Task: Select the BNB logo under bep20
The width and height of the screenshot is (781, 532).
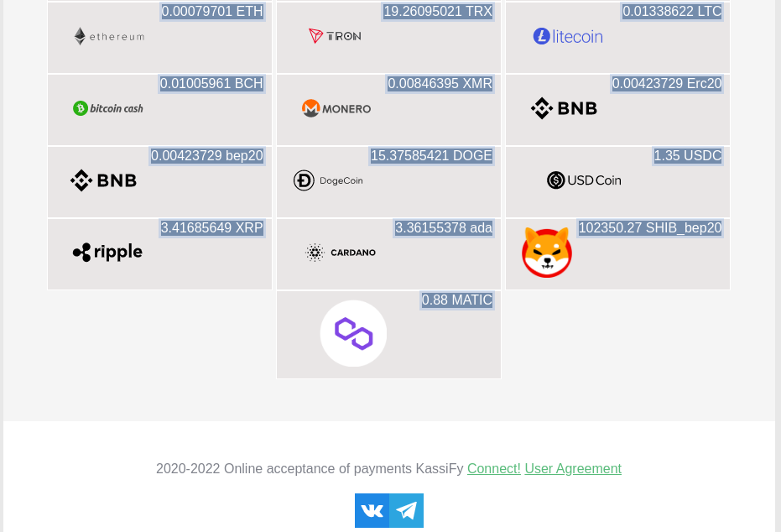Action: (x=104, y=180)
